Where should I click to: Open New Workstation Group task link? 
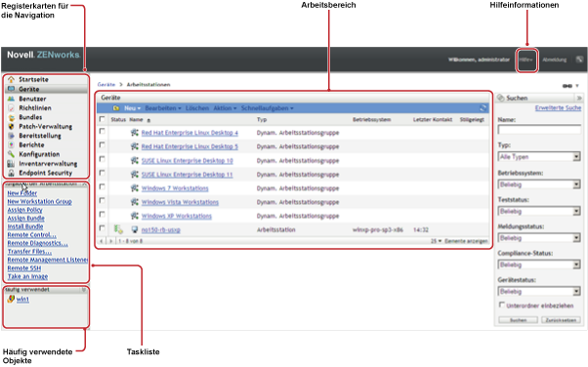[39, 202]
